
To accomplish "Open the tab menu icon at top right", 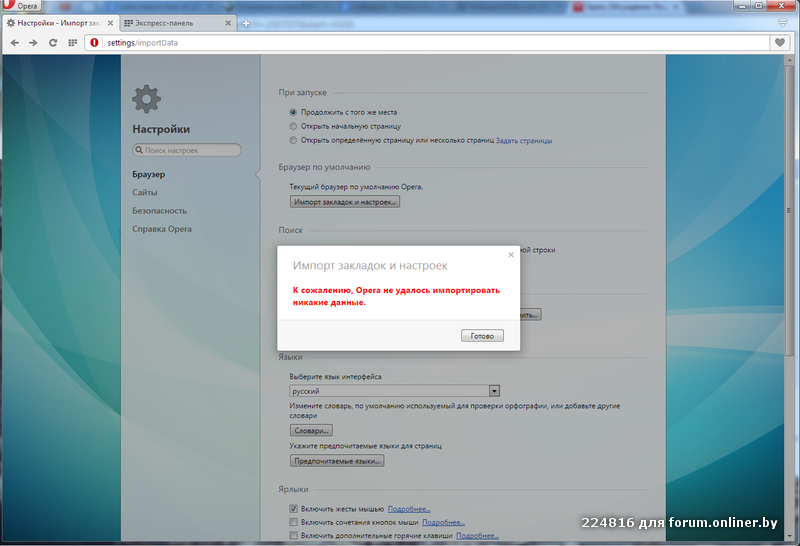I will click(782, 23).
